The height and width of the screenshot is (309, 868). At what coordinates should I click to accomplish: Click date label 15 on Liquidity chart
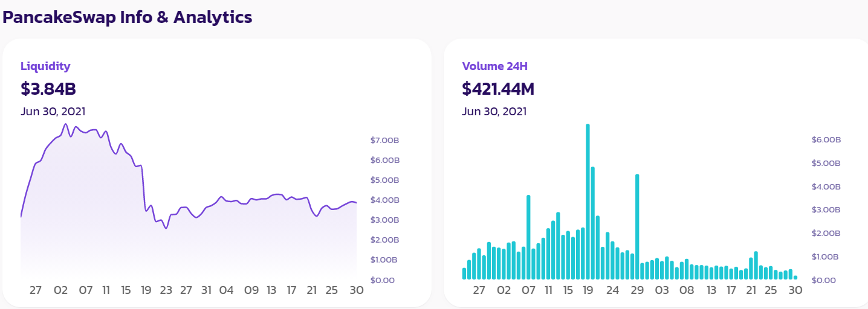pyautogui.click(x=126, y=290)
